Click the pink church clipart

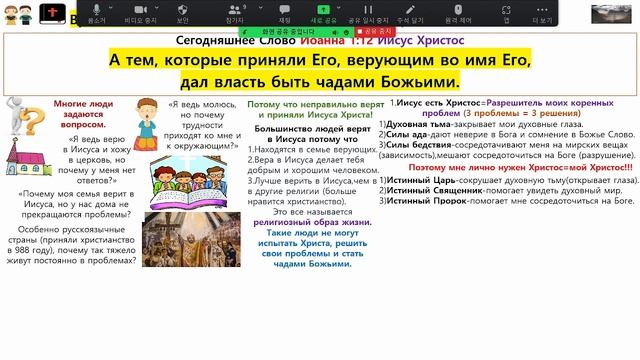coord(29,157)
